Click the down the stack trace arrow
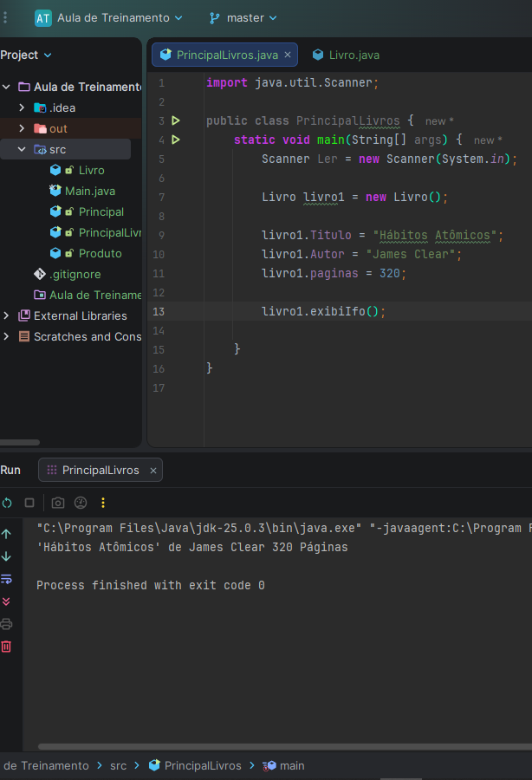The width and height of the screenshot is (532, 780). (6, 556)
